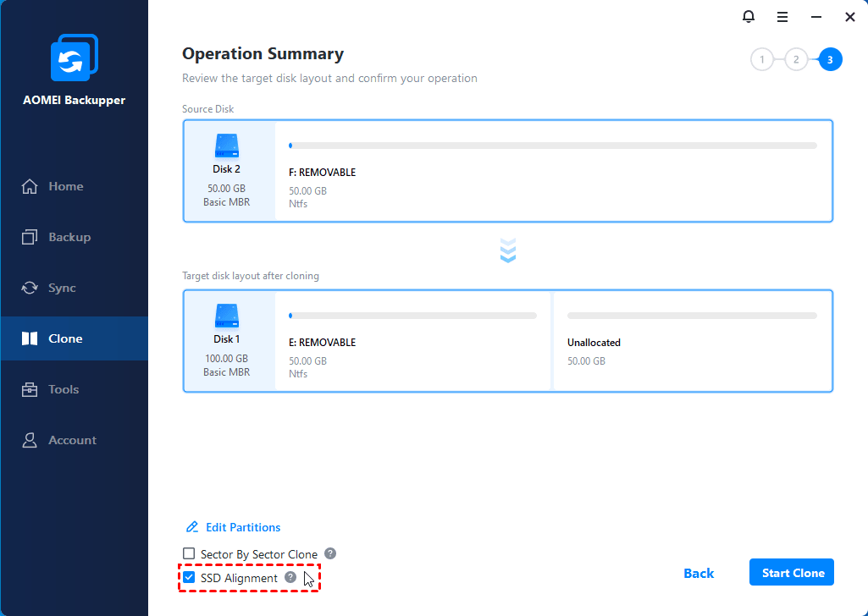
Task: Click the Edit Partitions pencil icon
Action: pos(192,527)
